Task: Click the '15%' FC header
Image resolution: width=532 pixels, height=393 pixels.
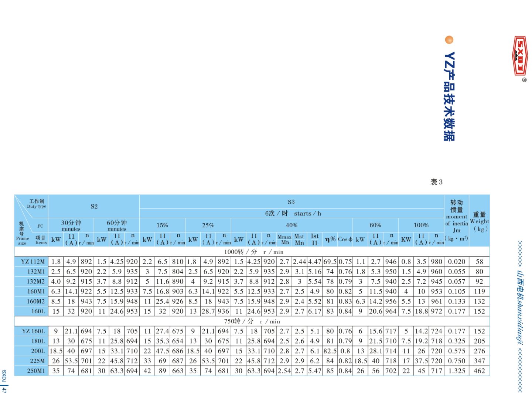Action: pyautogui.click(x=162, y=225)
